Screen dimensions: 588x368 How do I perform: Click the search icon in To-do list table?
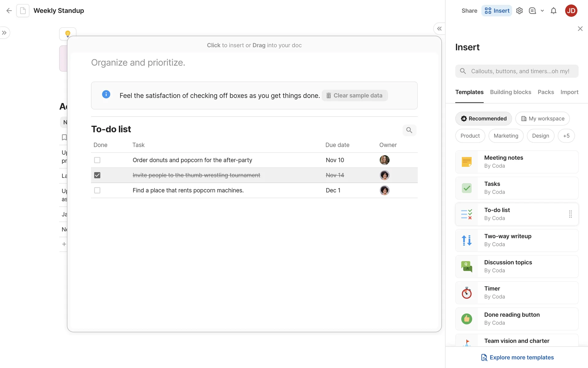pyautogui.click(x=409, y=130)
